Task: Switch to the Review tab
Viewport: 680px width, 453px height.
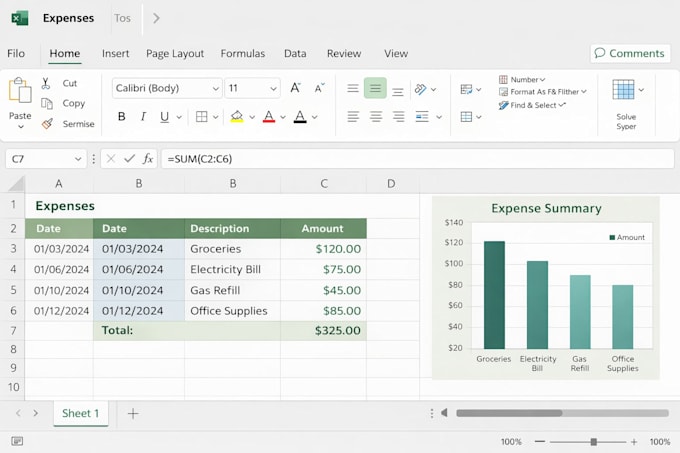Action: (x=344, y=53)
